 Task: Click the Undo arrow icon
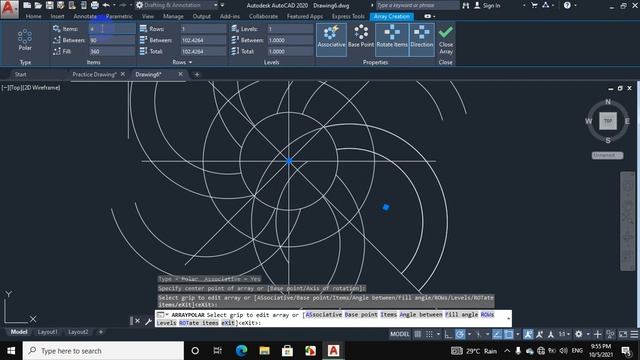tap(106, 5)
